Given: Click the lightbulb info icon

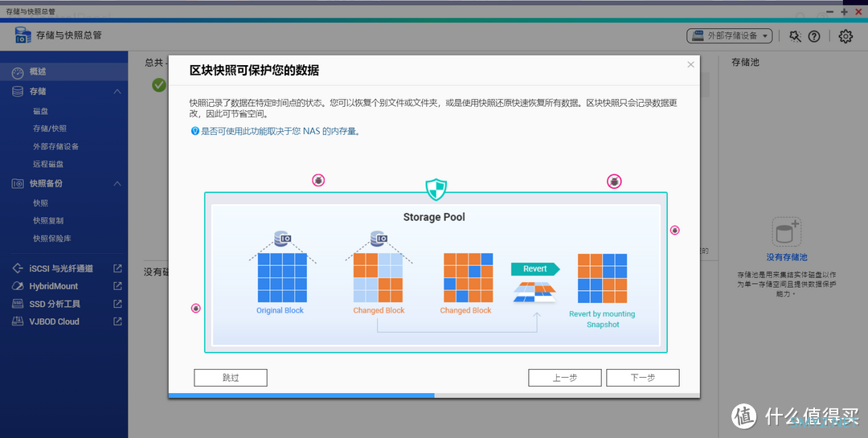Looking at the screenshot, I should 194,131.
